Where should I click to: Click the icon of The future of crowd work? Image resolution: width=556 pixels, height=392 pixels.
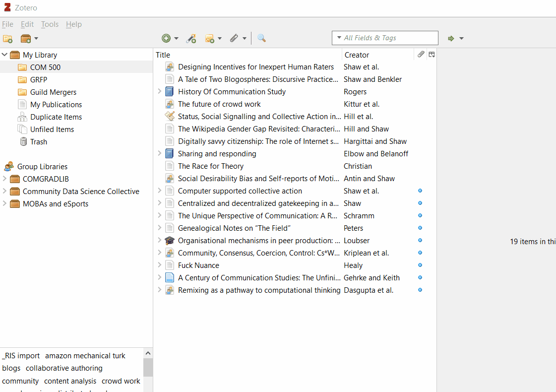(170, 104)
